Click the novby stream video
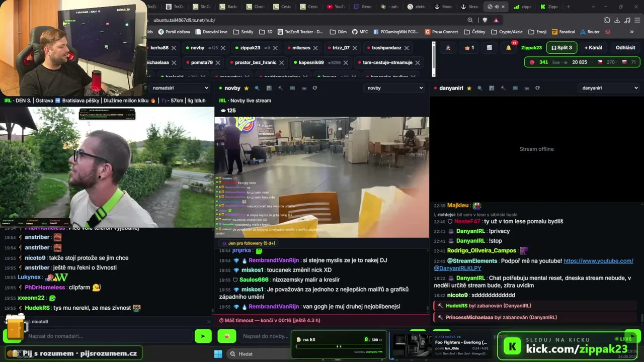The width and height of the screenshot is (644, 362). [x=322, y=177]
